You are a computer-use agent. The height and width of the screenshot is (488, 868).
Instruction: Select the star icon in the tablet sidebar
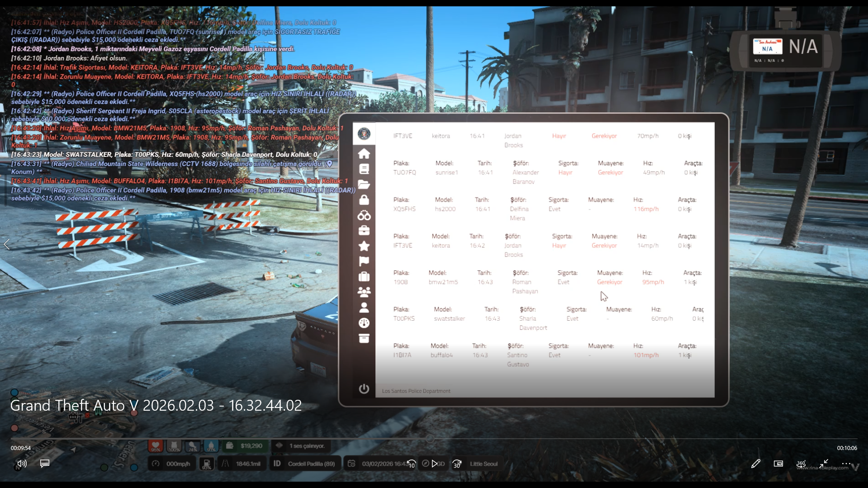click(x=364, y=246)
